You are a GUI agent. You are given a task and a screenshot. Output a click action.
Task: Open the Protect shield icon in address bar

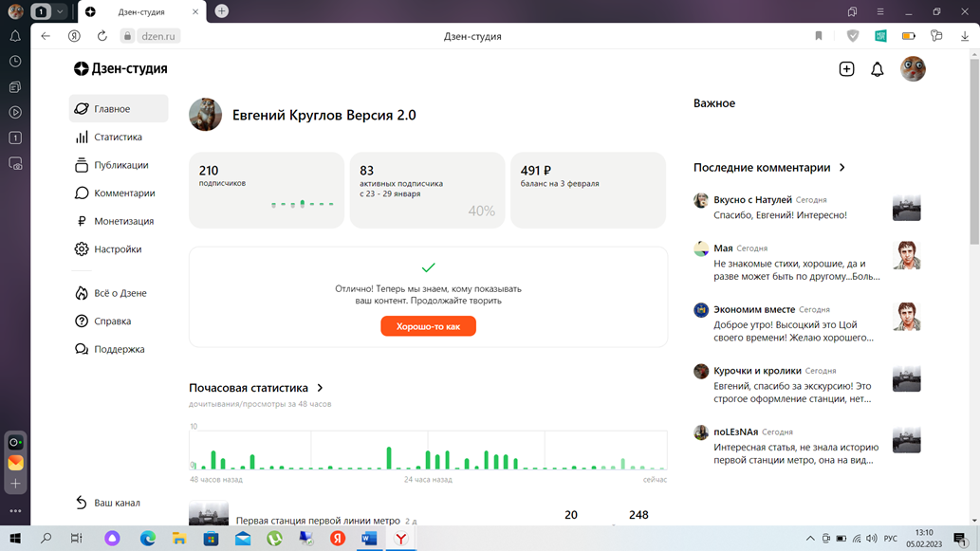[x=853, y=36]
